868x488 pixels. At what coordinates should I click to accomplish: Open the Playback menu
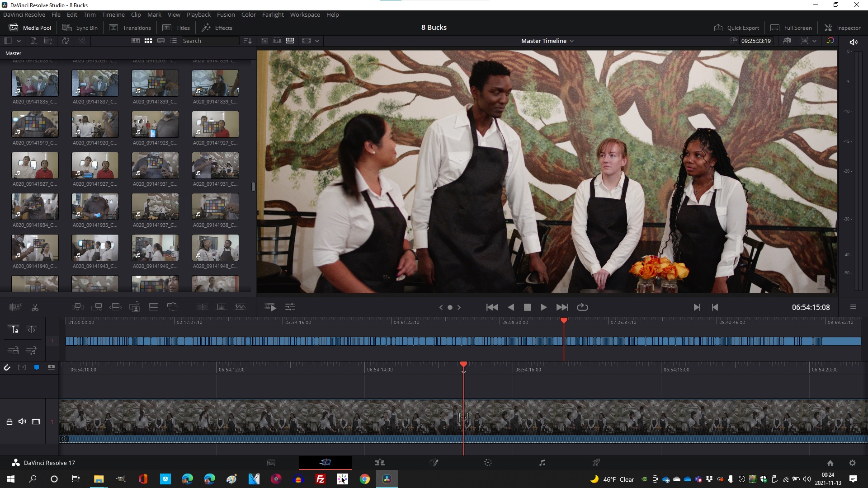(x=198, y=14)
